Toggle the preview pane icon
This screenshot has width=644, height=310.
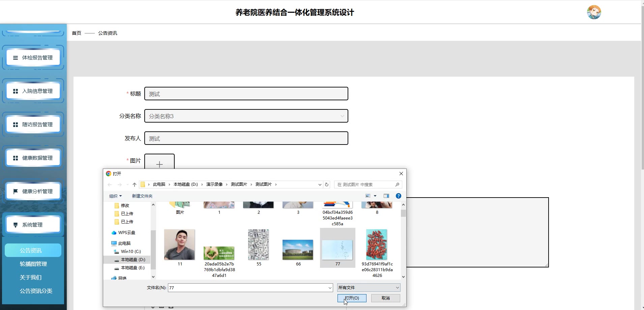pyautogui.click(x=386, y=196)
